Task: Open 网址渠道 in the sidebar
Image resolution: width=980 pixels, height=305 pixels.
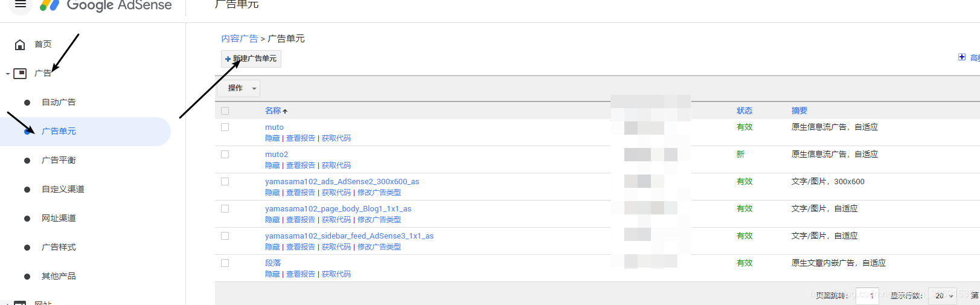Action: coord(59,218)
